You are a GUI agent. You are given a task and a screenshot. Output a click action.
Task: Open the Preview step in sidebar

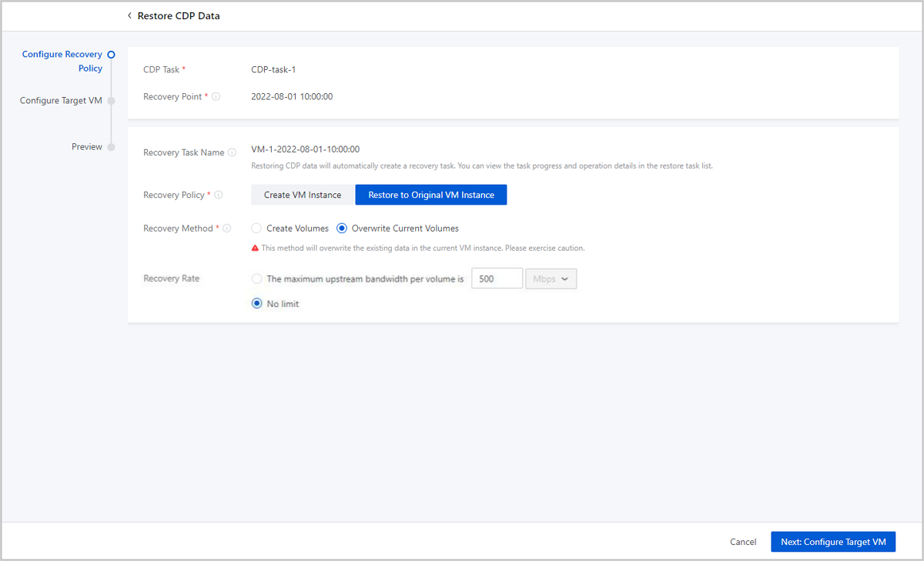click(87, 147)
